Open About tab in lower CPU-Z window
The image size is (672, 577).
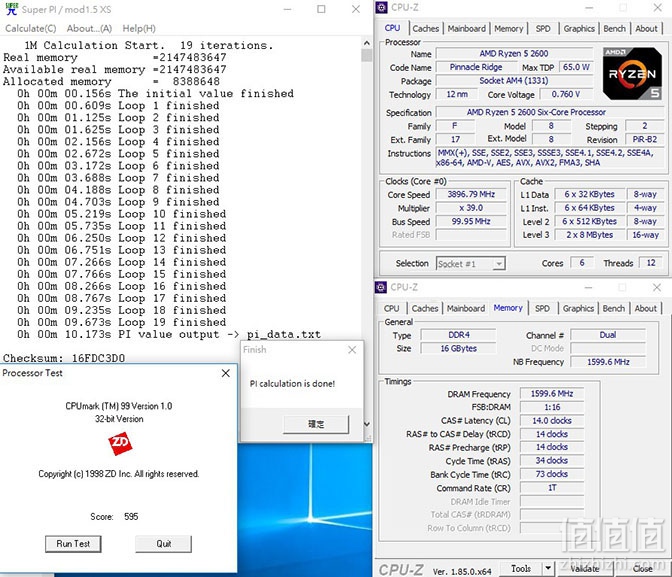click(x=645, y=309)
